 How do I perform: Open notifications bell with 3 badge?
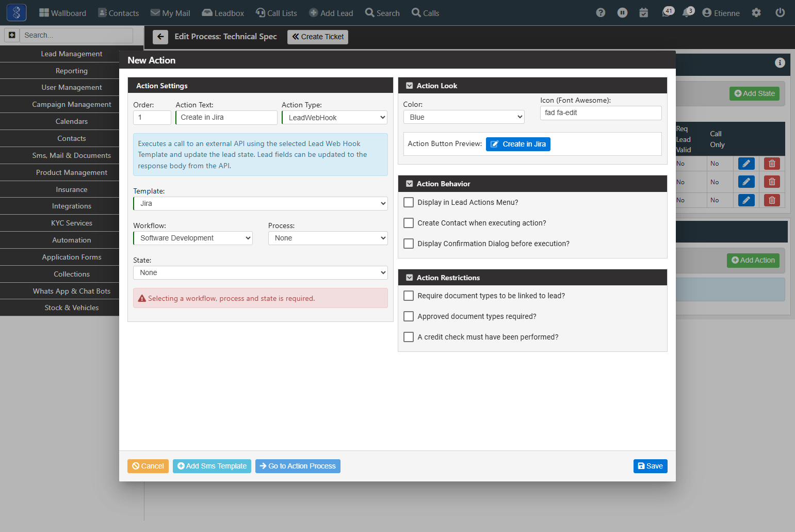pos(688,12)
